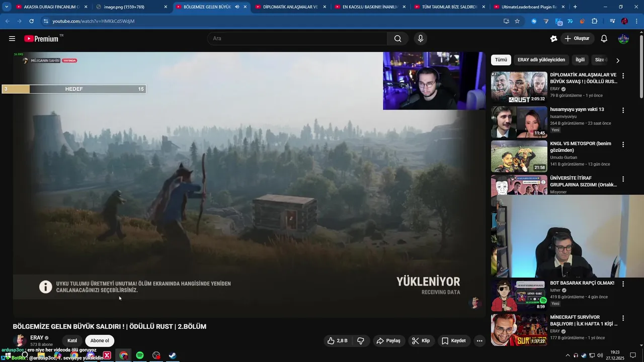Image resolution: width=644 pixels, height=362 pixels.
Task: Select the İlgili filter chip
Action: point(580,60)
